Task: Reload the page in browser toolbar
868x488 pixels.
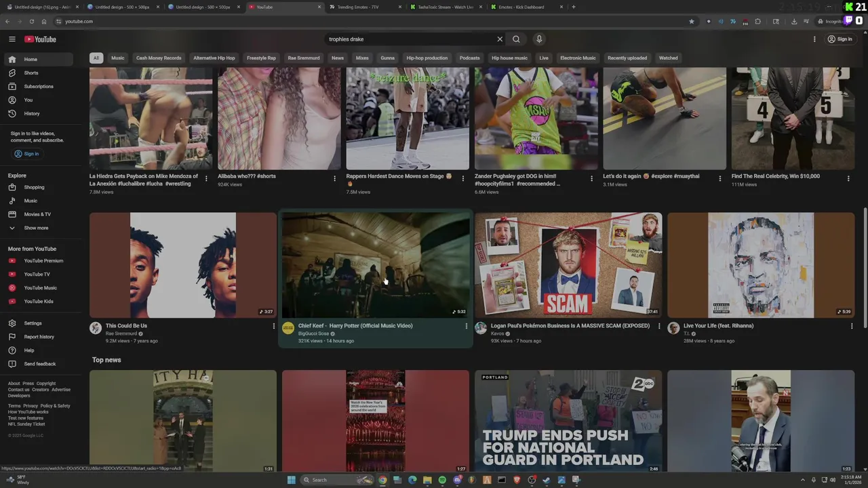Action: click(x=32, y=21)
